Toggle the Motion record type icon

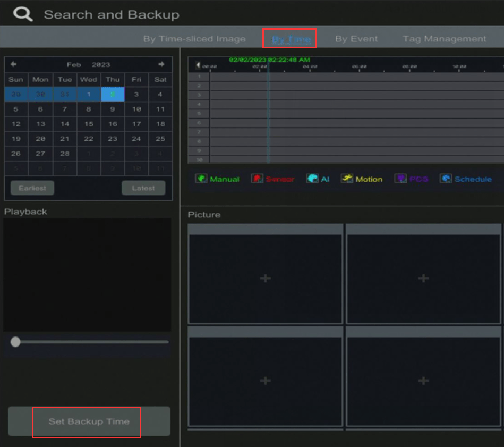(x=347, y=179)
